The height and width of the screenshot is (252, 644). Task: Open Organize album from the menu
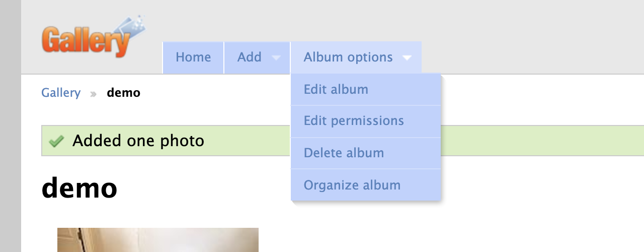(x=352, y=185)
